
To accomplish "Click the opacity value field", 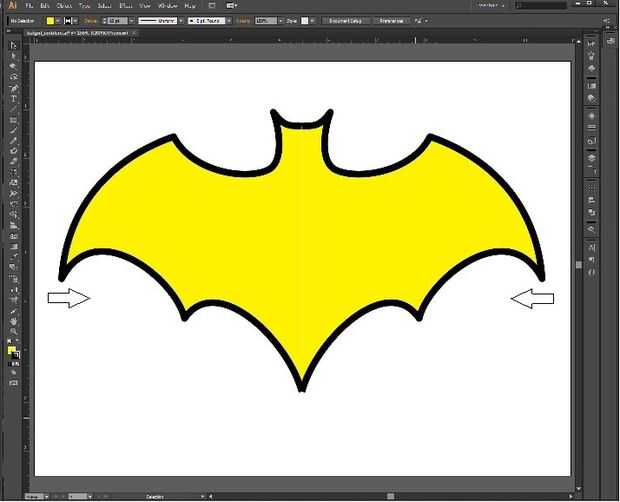I will [266, 21].
